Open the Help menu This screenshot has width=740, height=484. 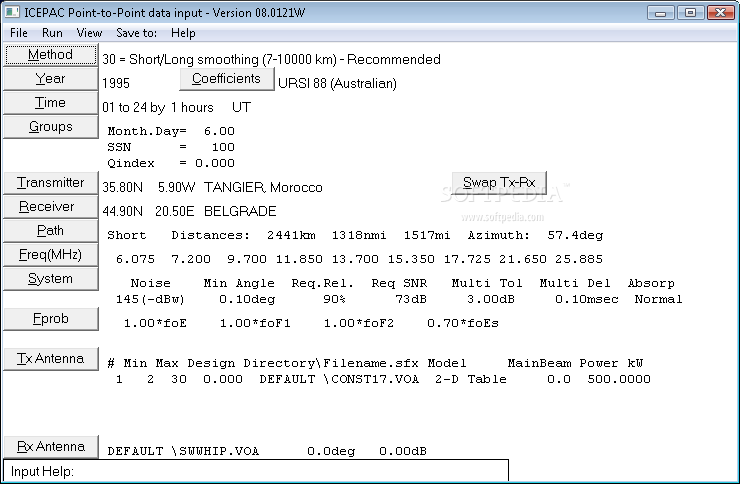click(x=183, y=33)
